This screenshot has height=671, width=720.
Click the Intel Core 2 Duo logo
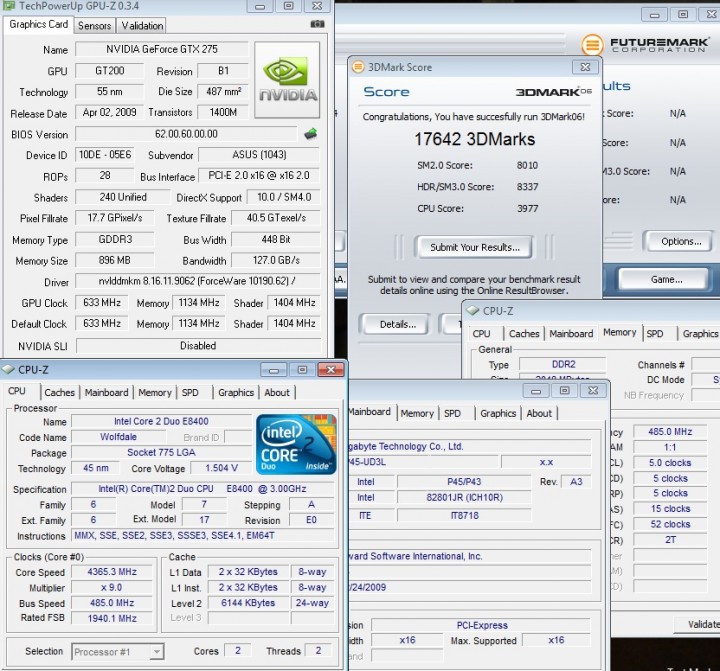pos(296,444)
